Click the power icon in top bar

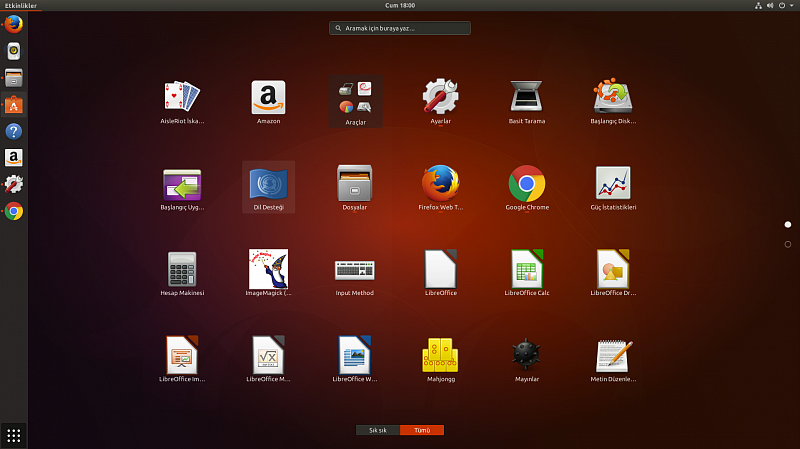coord(782,6)
